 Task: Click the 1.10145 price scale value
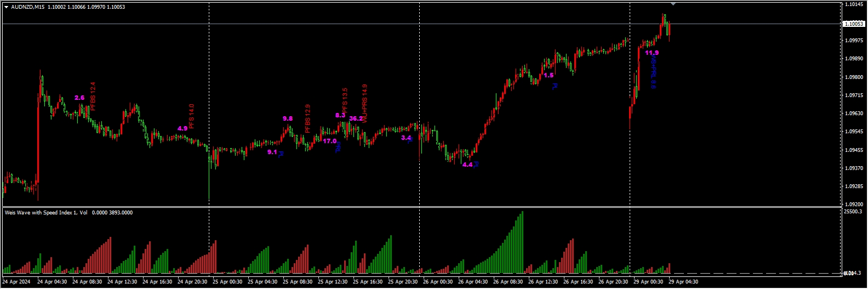854,4
